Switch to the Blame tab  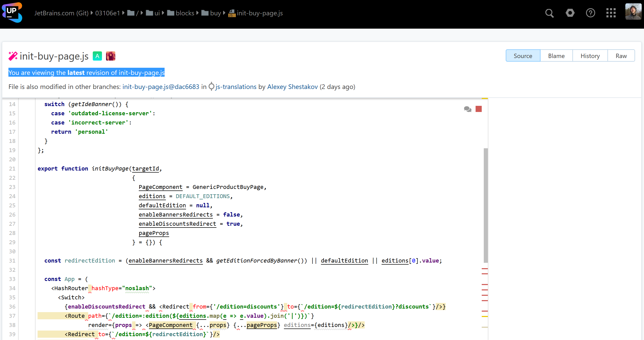556,56
